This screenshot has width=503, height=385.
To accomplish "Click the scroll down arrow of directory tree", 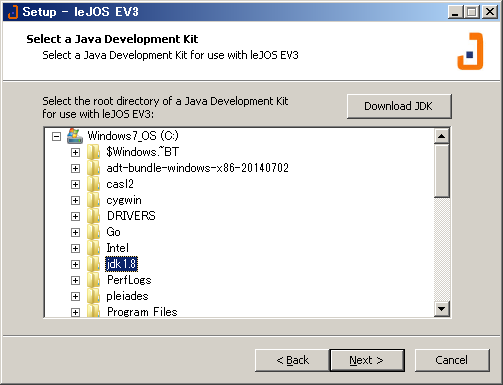I will [442, 309].
